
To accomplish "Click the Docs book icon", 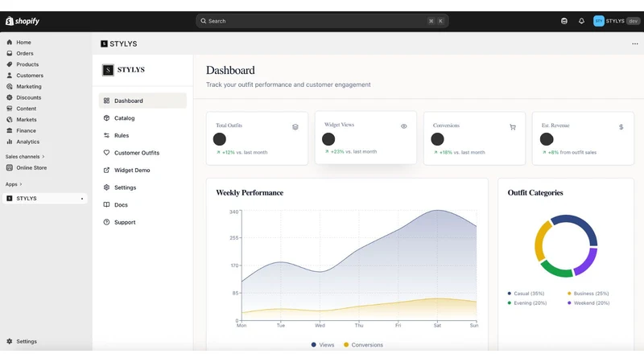I will 106,205.
